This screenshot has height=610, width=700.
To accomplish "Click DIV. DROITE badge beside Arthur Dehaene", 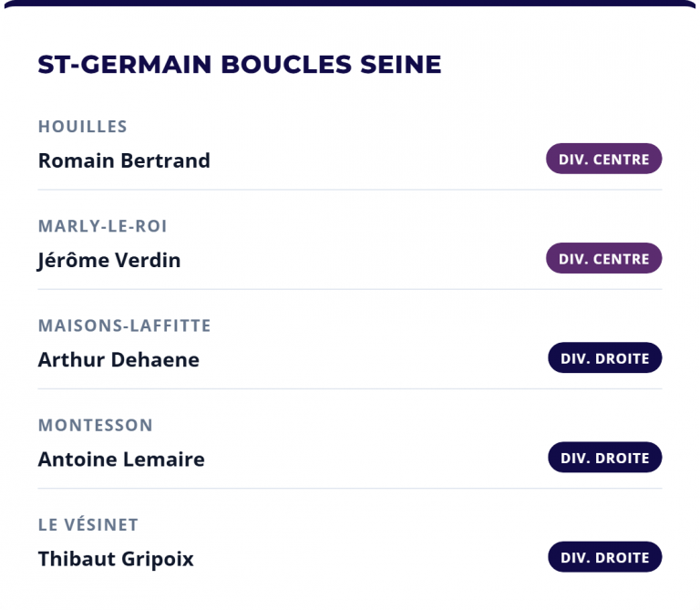I will 604,358.
